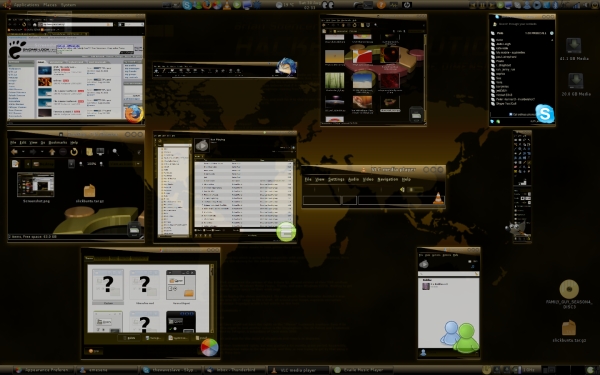
Task: Go up one folder in Nautilus
Action: (x=52, y=152)
